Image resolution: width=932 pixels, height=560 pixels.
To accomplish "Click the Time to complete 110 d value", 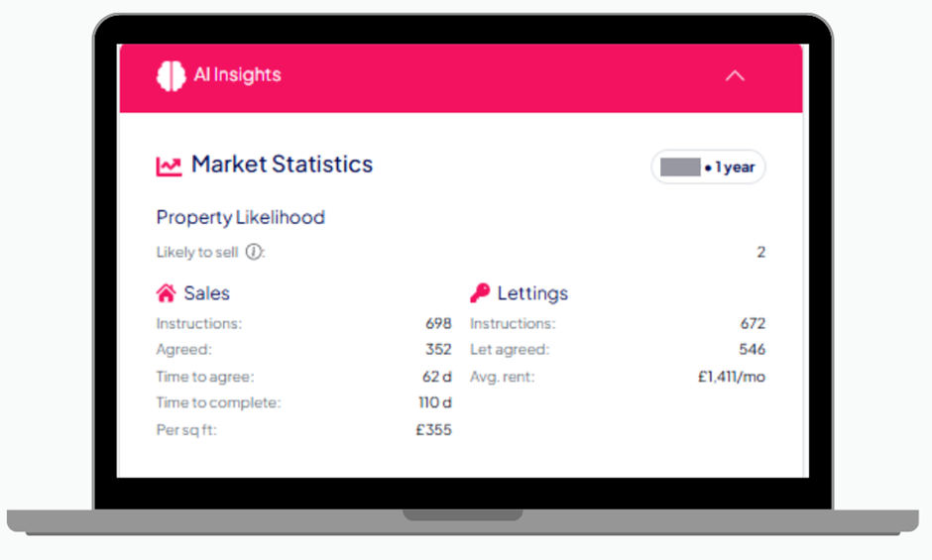I will point(434,402).
